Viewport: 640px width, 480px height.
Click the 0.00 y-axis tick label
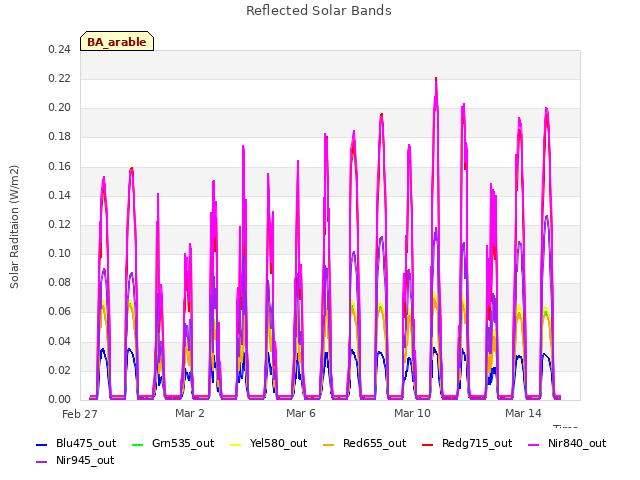(60, 400)
